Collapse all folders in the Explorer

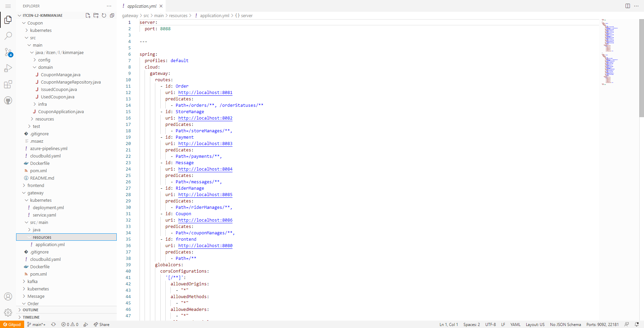(112, 15)
